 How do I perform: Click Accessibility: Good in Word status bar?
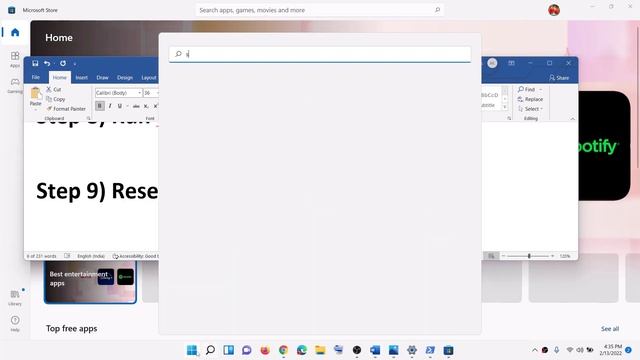point(135,256)
